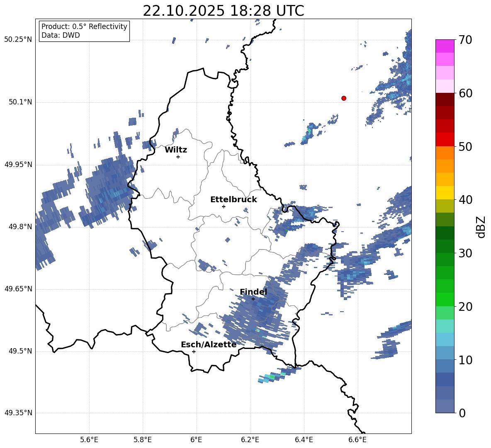Click the Ettelbruck station cross marker
Screen dimensions: 491x448
224,206
